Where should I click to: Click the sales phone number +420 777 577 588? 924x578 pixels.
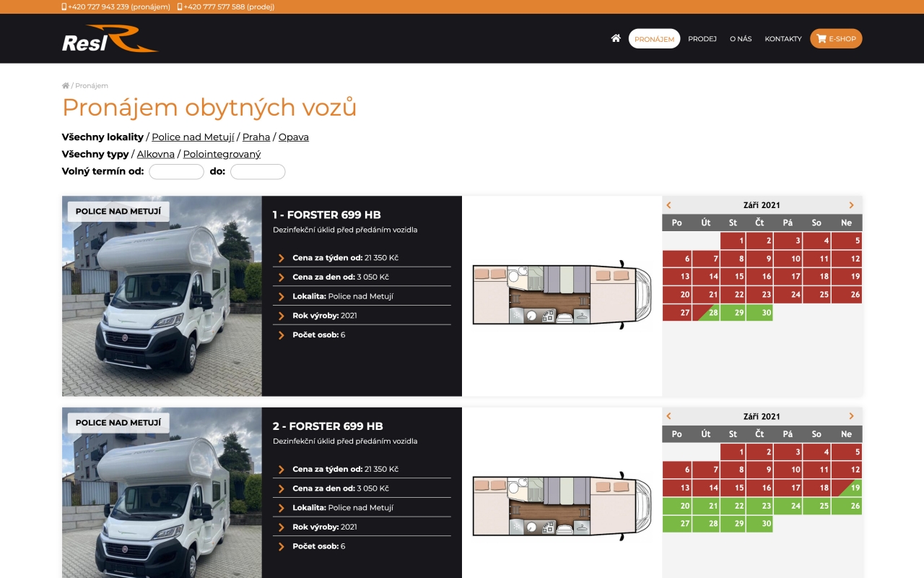pos(226,7)
